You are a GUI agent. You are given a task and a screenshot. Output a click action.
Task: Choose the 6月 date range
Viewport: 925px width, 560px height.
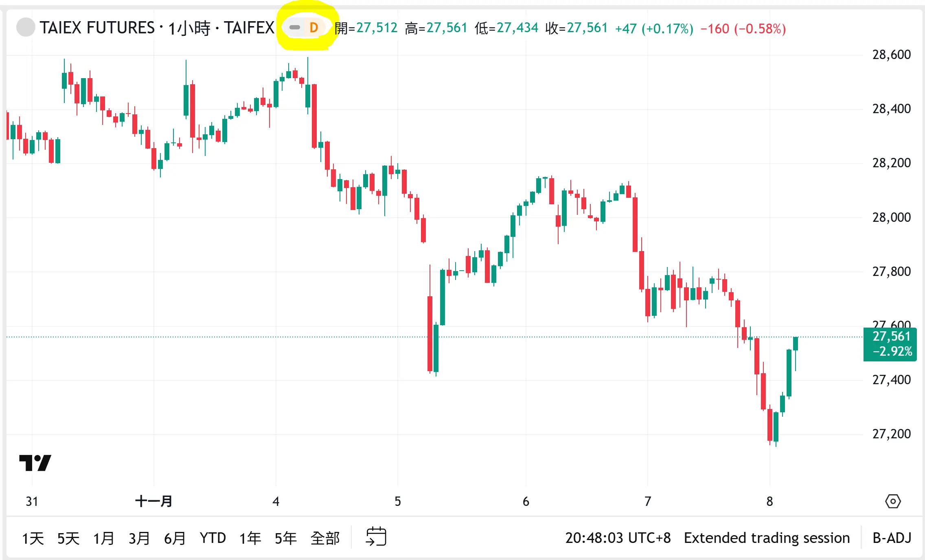point(175,538)
